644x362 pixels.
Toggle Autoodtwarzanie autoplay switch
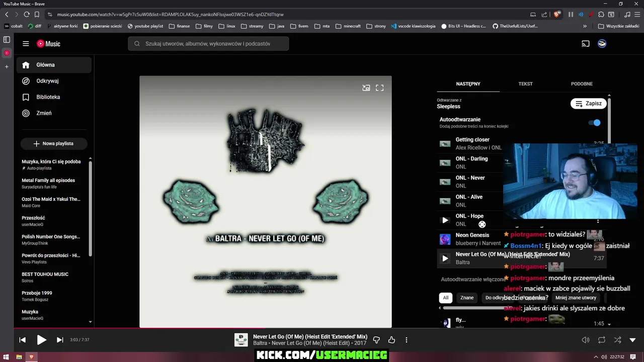point(595,123)
